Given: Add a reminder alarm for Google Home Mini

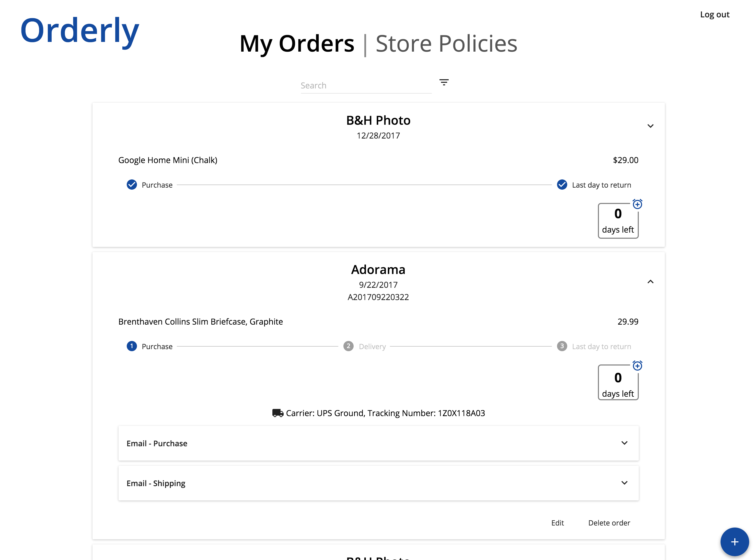Looking at the screenshot, I should pyautogui.click(x=637, y=204).
